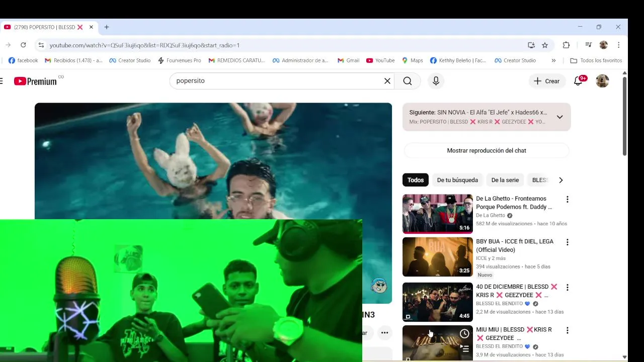Open the first Creator Studio bookmark
644x362 pixels.
pos(130,60)
